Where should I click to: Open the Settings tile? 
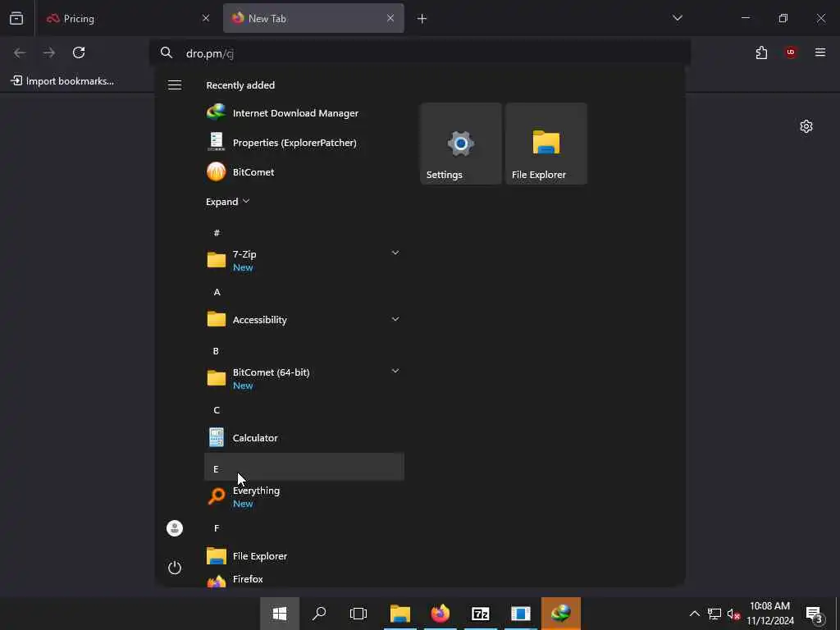click(x=461, y=144)
